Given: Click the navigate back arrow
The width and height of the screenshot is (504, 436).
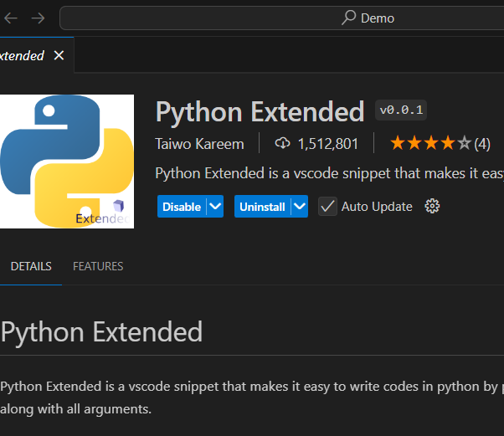Looking at the screenshot, I should (11, 18).
